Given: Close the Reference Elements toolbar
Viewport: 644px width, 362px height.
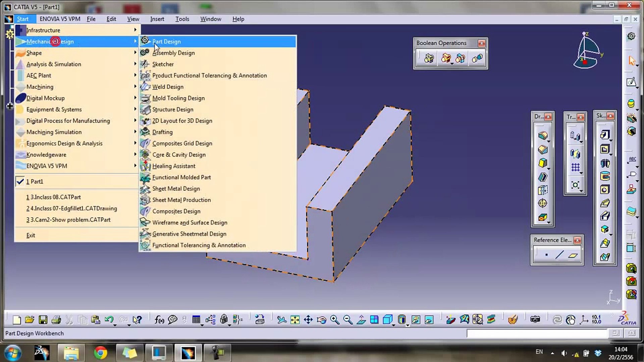Looking at the screenshot, I should pyautogui.click(x=577, y=240).
